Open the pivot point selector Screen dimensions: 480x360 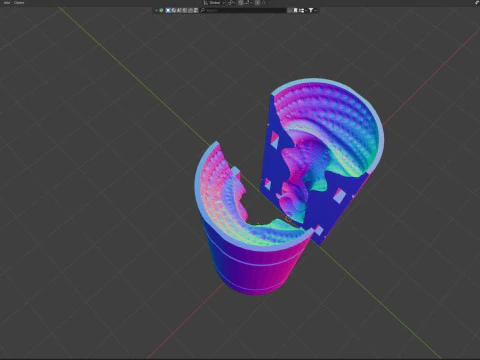(232, 3)
